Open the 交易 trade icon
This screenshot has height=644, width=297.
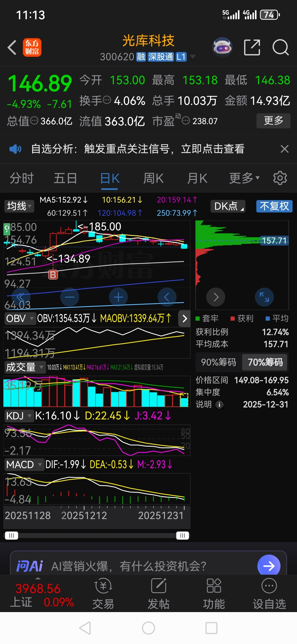coord(103,594)
